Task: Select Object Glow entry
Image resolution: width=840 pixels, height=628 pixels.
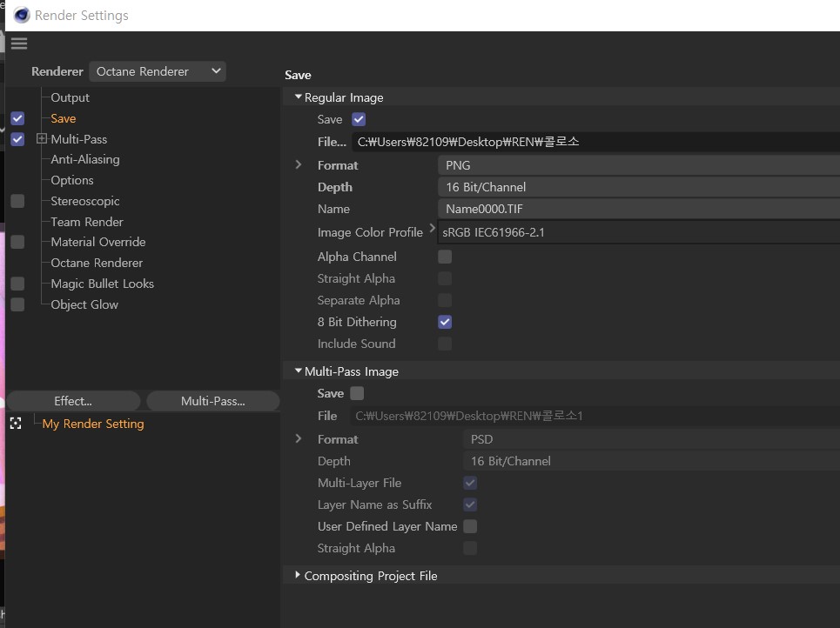Action: (84, 304)
